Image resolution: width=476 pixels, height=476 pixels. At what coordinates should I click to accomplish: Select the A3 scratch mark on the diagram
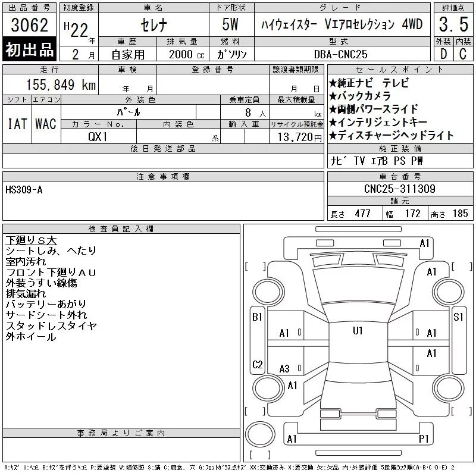pyautogui.click(x=284, y=368)
